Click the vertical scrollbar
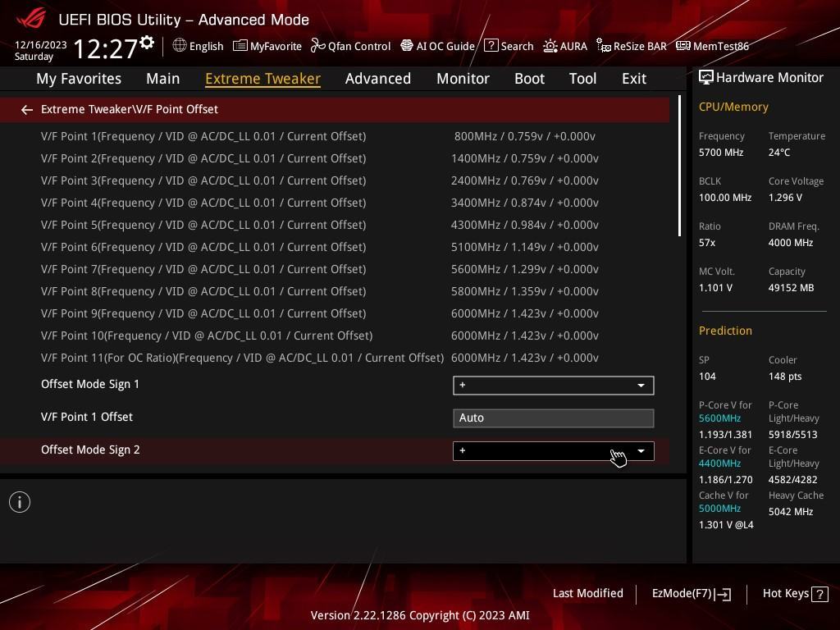This screenshot has height=630, width=840. point(679,166)
